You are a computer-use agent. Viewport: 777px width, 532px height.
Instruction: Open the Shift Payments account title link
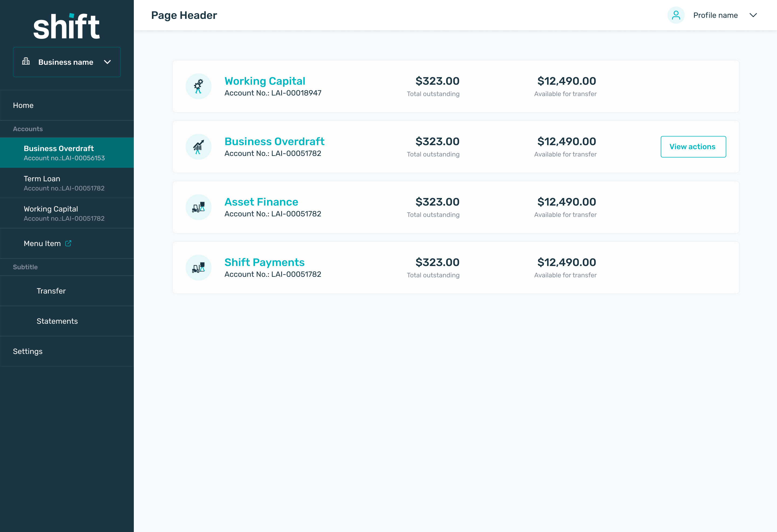[x=264, y=262]
